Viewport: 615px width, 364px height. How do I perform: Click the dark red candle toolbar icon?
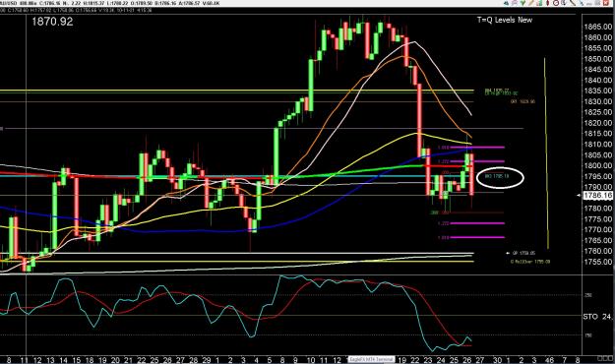click(547, 3)
